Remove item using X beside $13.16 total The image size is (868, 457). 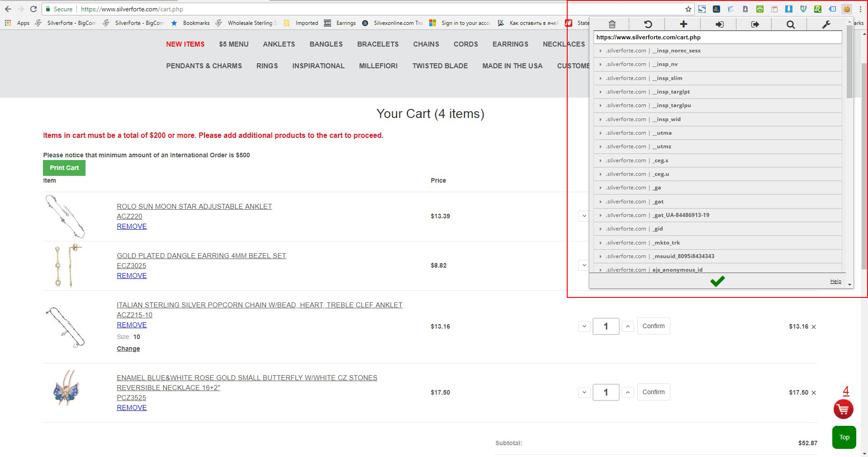pyautogui.click(x=814, y=327)
